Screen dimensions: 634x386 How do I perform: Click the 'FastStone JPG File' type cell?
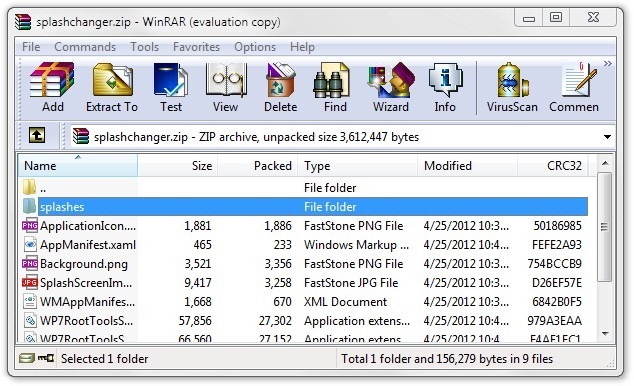pyautogui.click(x=351, y=283)
